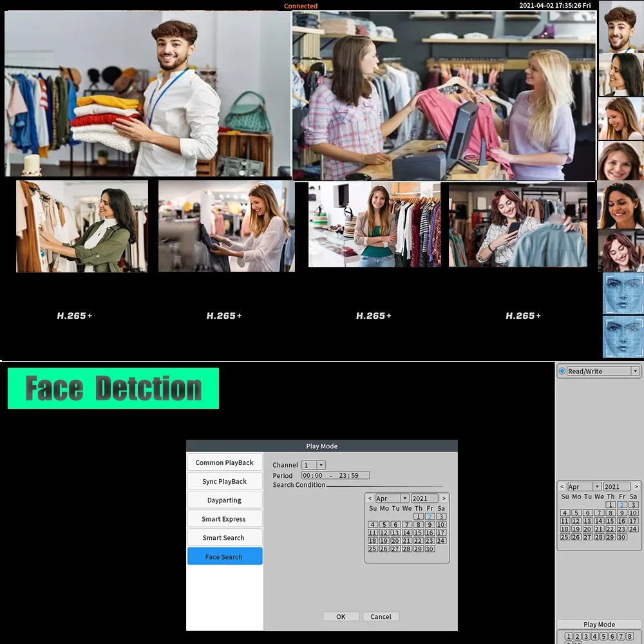
Task: Toggle channel 1 button below Play Mode
Action: [569, 636]
